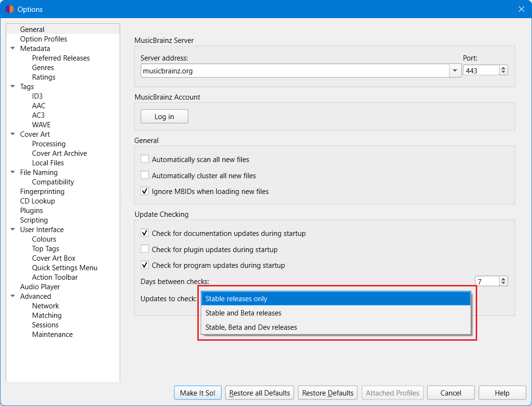Enable automatically scan all new files

(145, 159)
